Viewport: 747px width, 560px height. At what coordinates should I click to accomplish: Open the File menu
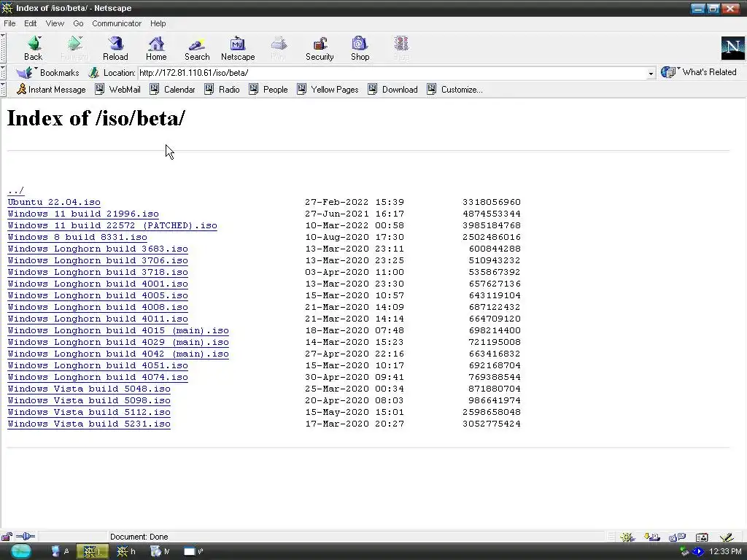tap(9, 23)
